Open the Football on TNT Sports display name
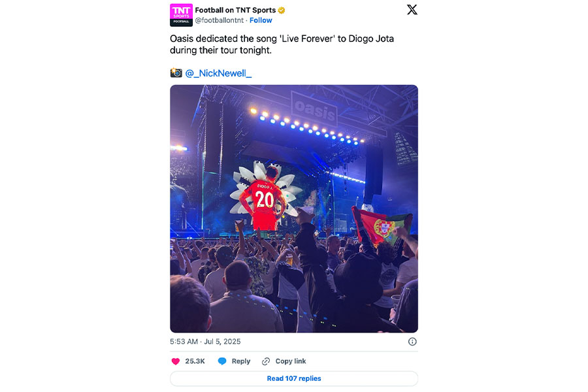The height and width of the screenshot is (392, 588). (x=235, y=10)
